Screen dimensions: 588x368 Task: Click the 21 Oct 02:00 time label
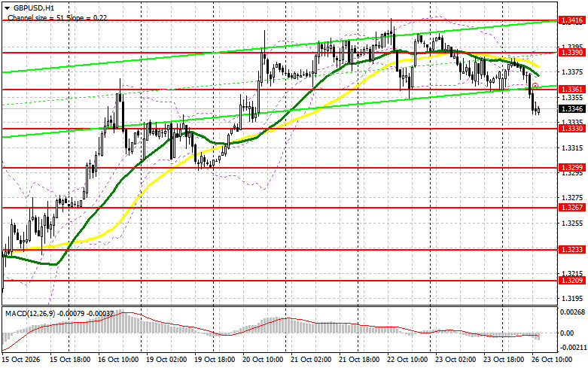click(x=311, y=360)
